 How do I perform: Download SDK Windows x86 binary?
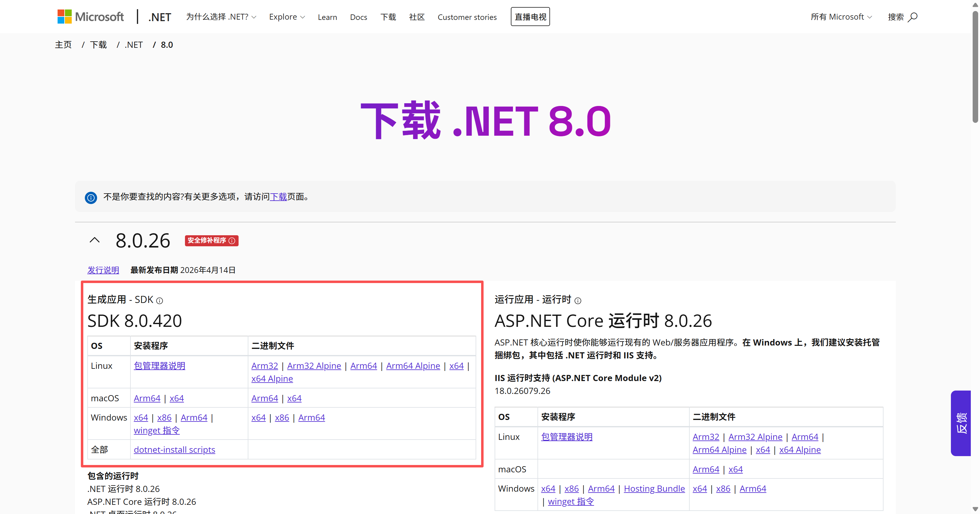click(281, 418)
